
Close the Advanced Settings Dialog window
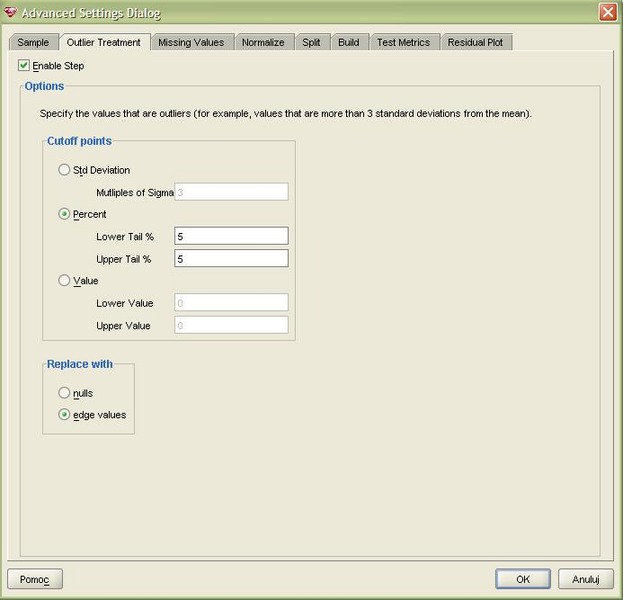pos(607,13)
